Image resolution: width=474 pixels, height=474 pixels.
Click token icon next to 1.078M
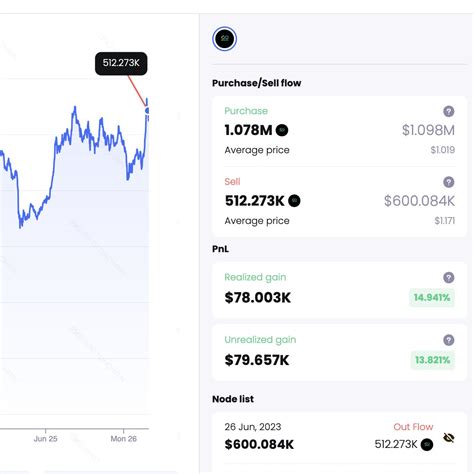[282, 130]
